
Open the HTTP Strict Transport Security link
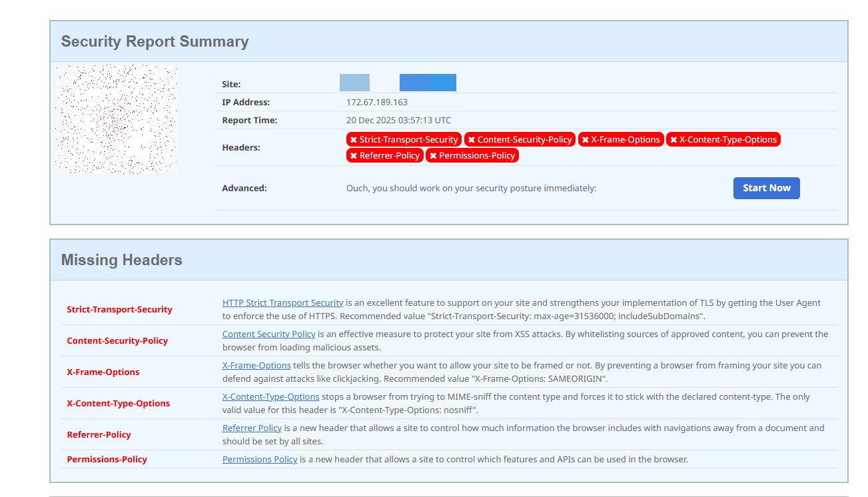click(283, 302)
